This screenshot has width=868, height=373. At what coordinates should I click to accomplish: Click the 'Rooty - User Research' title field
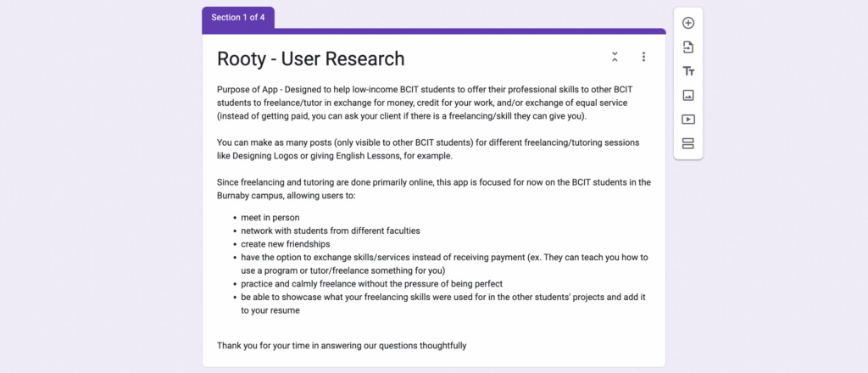311,58
